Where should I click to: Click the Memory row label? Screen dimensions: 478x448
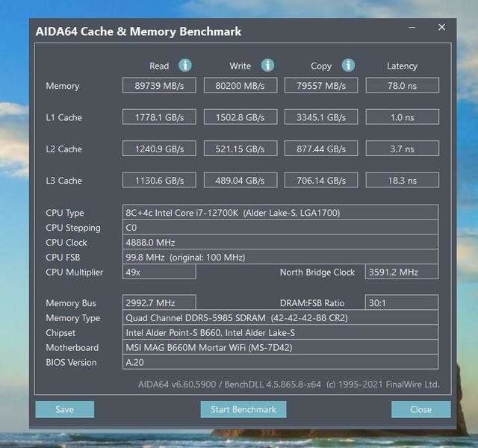pos(63,86)
